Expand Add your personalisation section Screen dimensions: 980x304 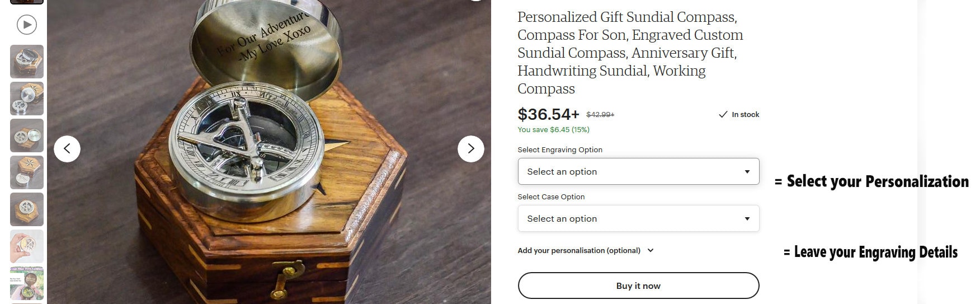586,250
